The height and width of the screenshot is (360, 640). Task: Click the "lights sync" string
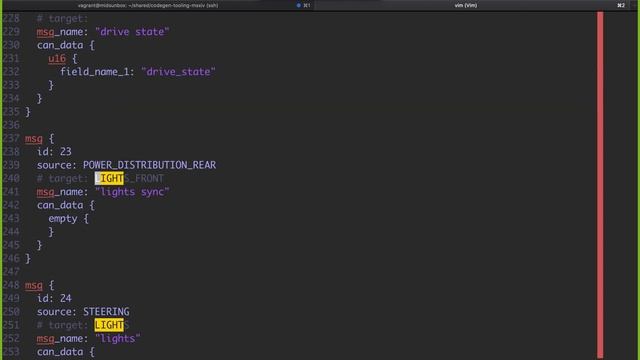pyautogui.click(x=132, y=192)
